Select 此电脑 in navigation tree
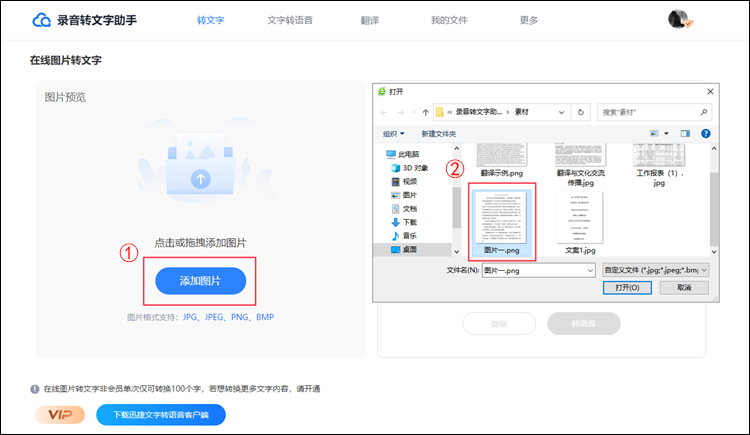 click(402, 154)
